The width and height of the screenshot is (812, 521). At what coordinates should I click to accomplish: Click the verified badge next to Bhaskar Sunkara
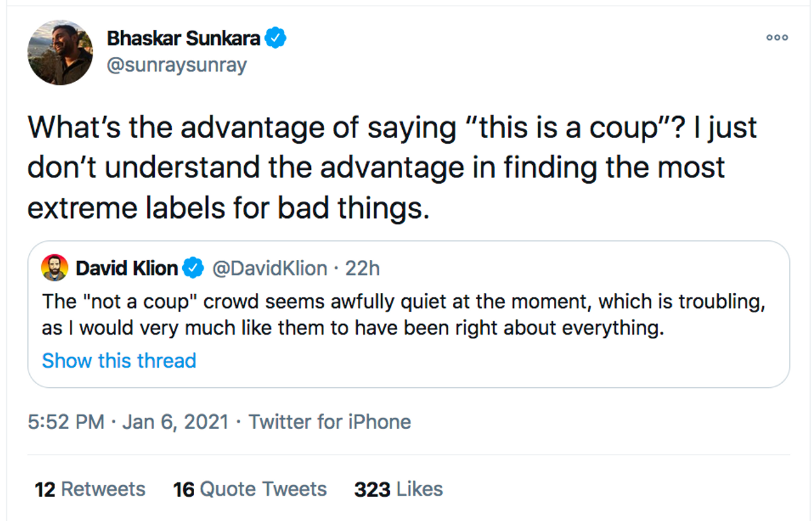point(275,38)
